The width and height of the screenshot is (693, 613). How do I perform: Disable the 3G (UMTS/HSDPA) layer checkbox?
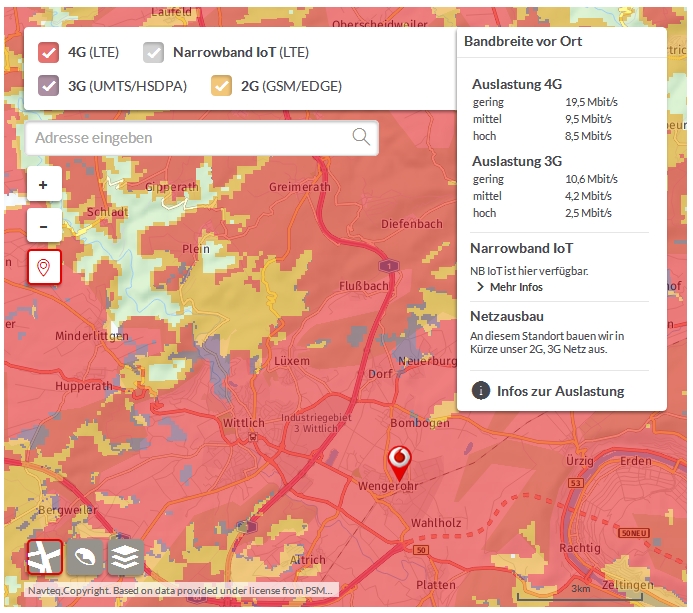pos(48,86)
